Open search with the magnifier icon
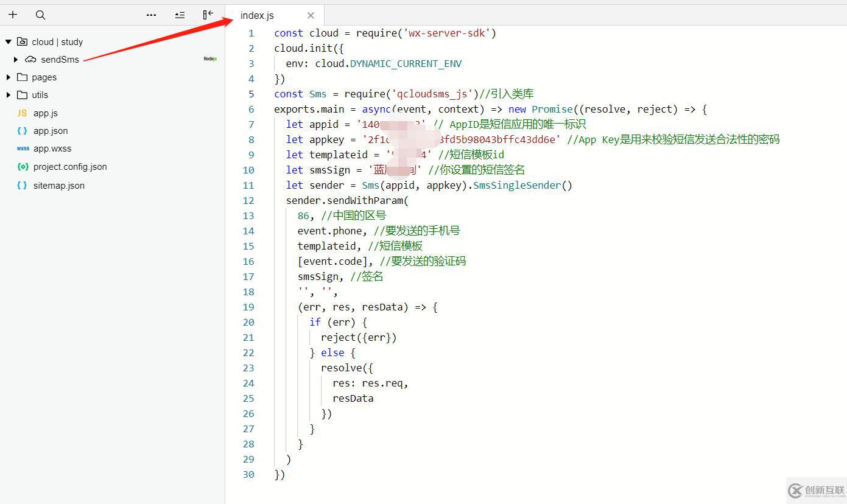This screenshot has height=504, width=847. [40, 15]
